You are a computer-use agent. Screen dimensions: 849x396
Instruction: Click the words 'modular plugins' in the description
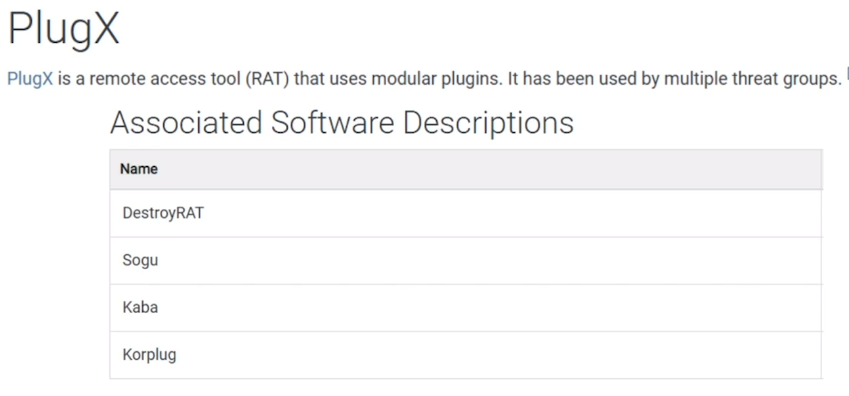click(427, 80)
